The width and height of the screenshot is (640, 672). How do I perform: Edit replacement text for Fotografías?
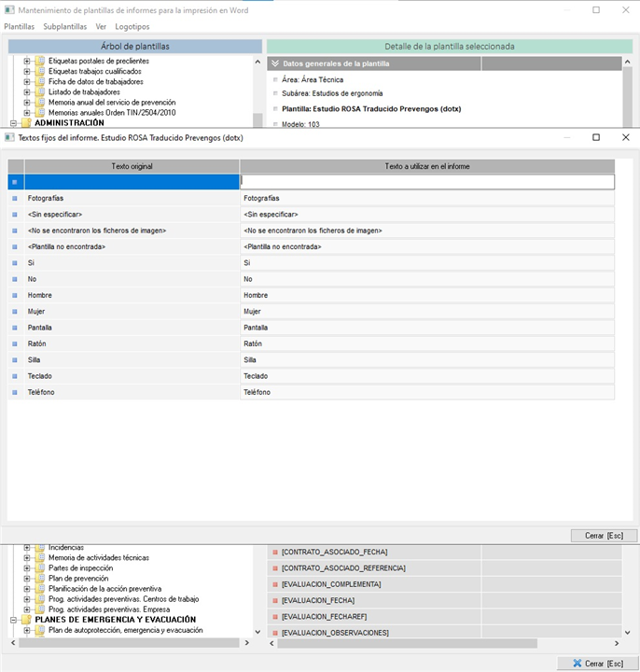427,198
